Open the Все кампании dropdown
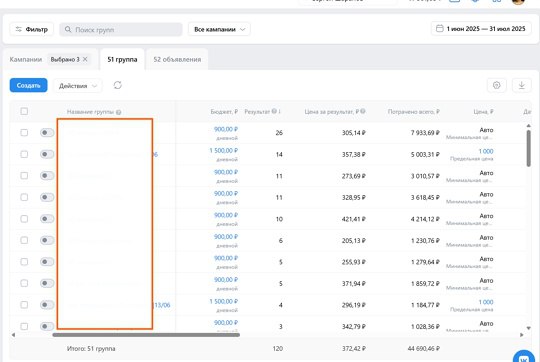The width and height of the screenshot is (540, 362). (219, 30)
